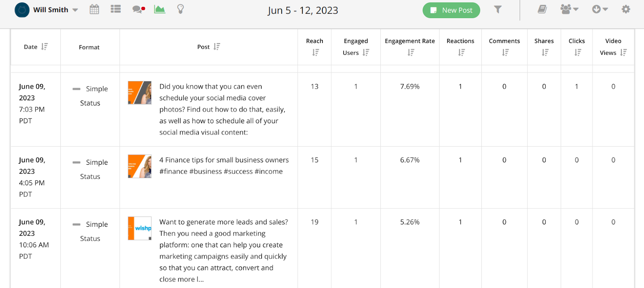
Task: Sort by Clicks column
Action: pyautogui.click(x=578, y=52)
